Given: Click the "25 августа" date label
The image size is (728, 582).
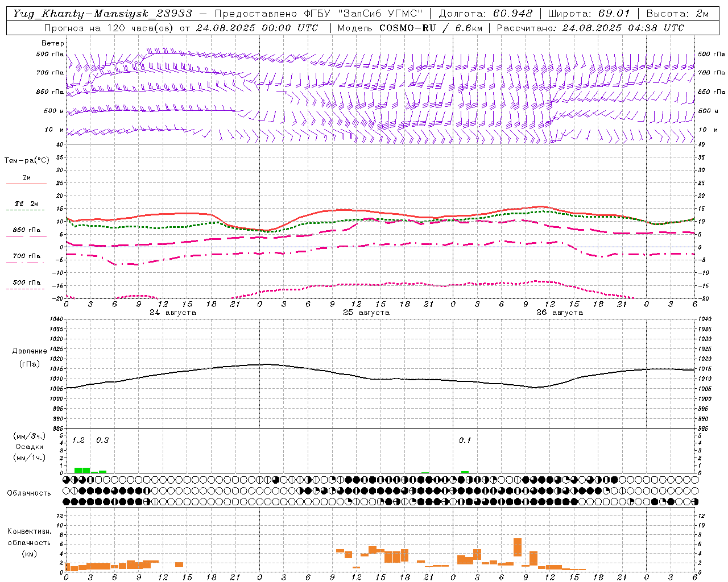Looking at the screenshot, I should 366,313.
